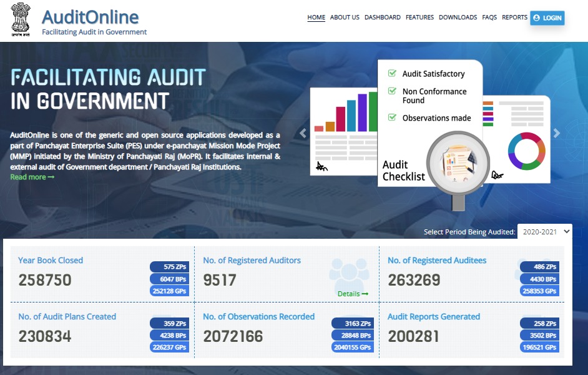Click the magnifying glass audit checklist image
Screen dimensions: 588x375
click(458, 170)
